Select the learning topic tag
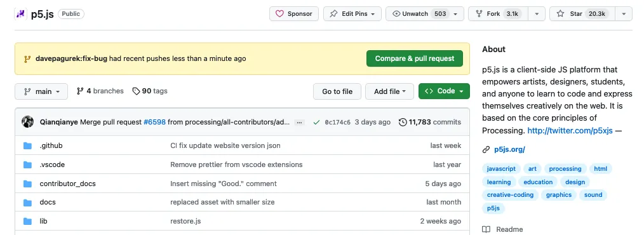Image resolution: width=644 pixels, height=235 pixels. 499,182
